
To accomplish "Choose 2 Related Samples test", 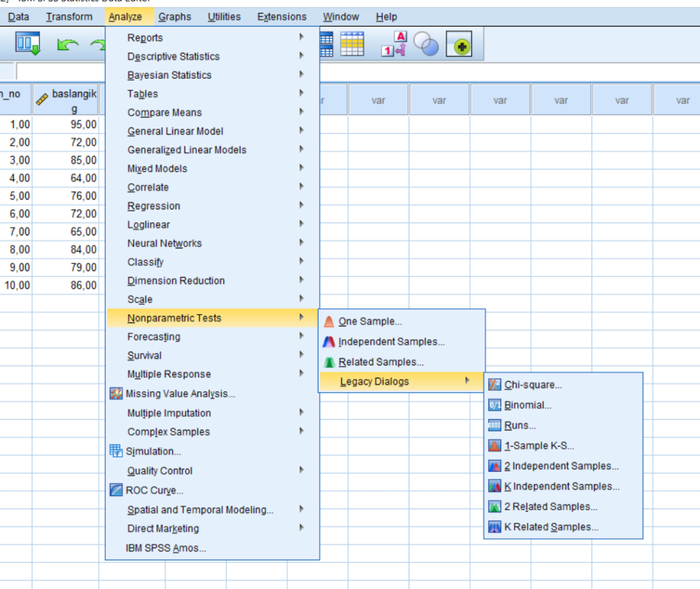I will (x=550, y=507).
